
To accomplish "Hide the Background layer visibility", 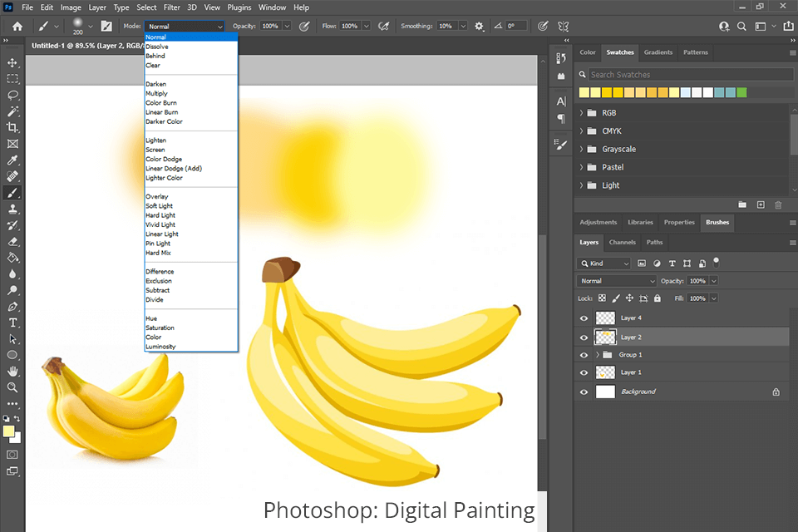I will click(x=584, y=392).
